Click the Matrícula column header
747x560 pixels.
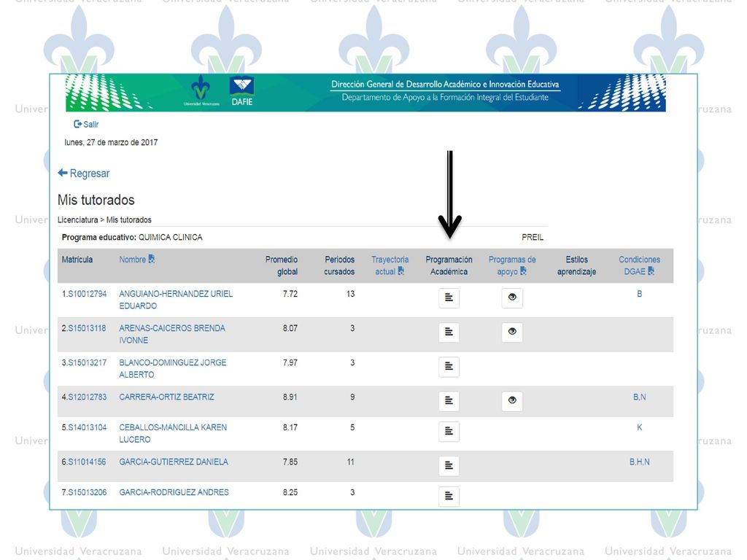[77, 260]
